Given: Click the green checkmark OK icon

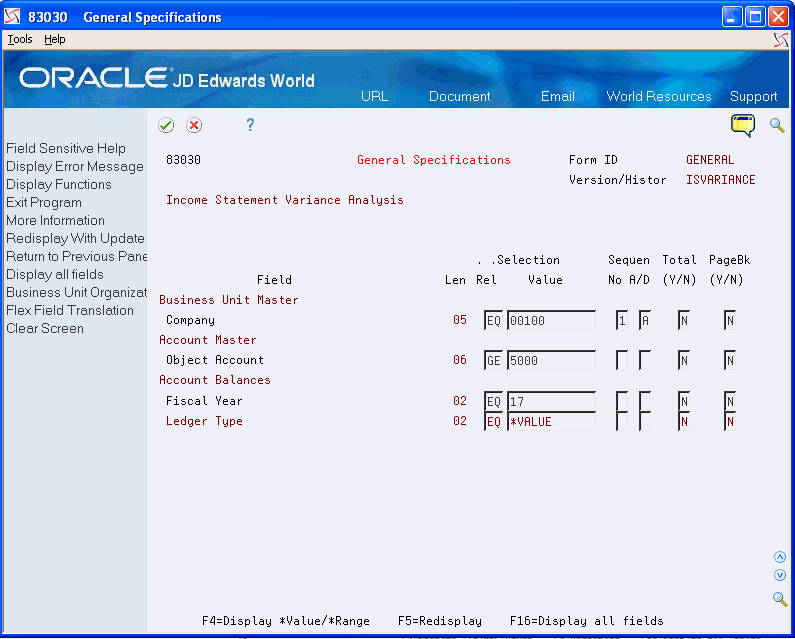Looking at the screenshot, I should 166,125.
